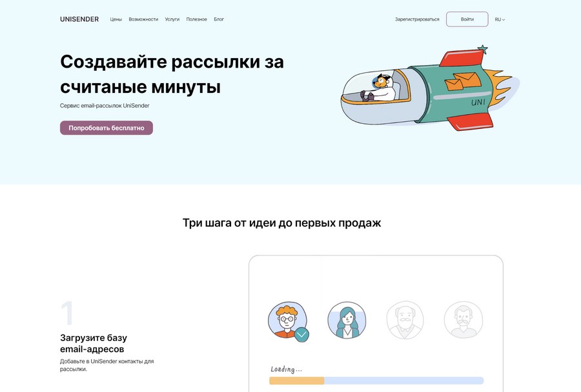Open the Полезное menu item

[x=197, y=19]
